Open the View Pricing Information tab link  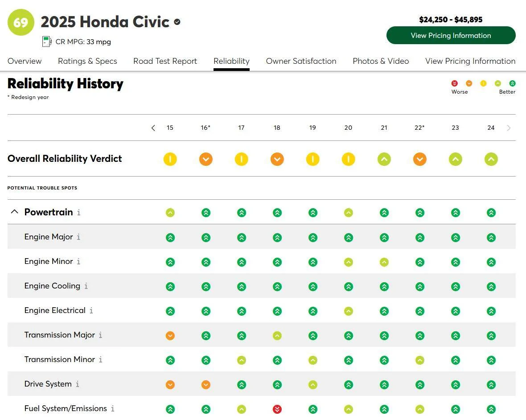(x=470, y=61)
